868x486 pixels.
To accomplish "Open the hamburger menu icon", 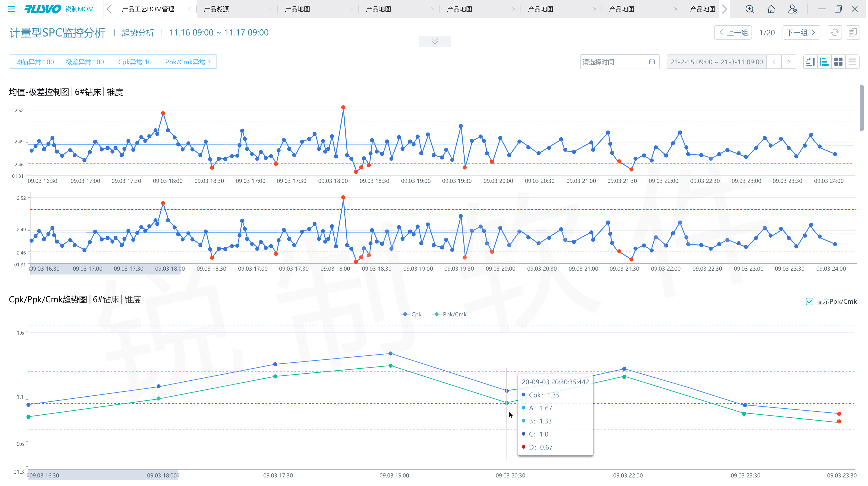I will 11,9.
